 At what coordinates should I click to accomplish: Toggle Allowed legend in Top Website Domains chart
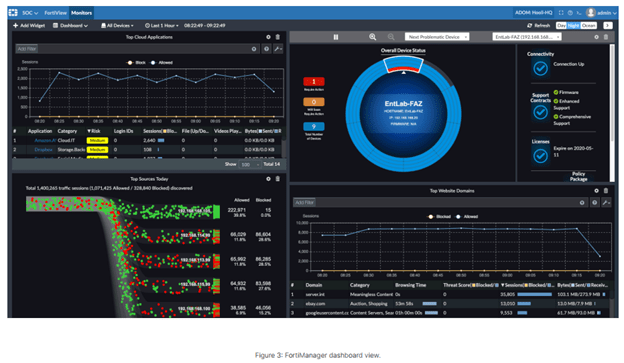(x=467, y=217)
